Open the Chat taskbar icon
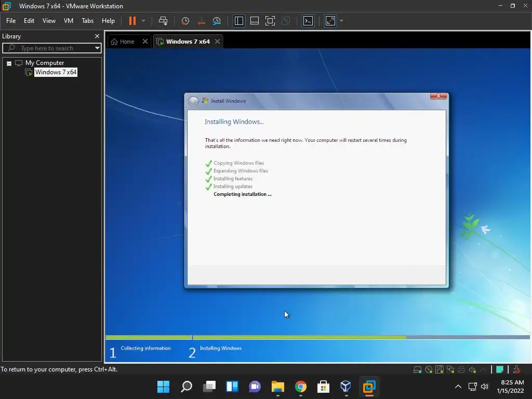The height and width of the screenshot is (399, 532). [x=255, y=387]
